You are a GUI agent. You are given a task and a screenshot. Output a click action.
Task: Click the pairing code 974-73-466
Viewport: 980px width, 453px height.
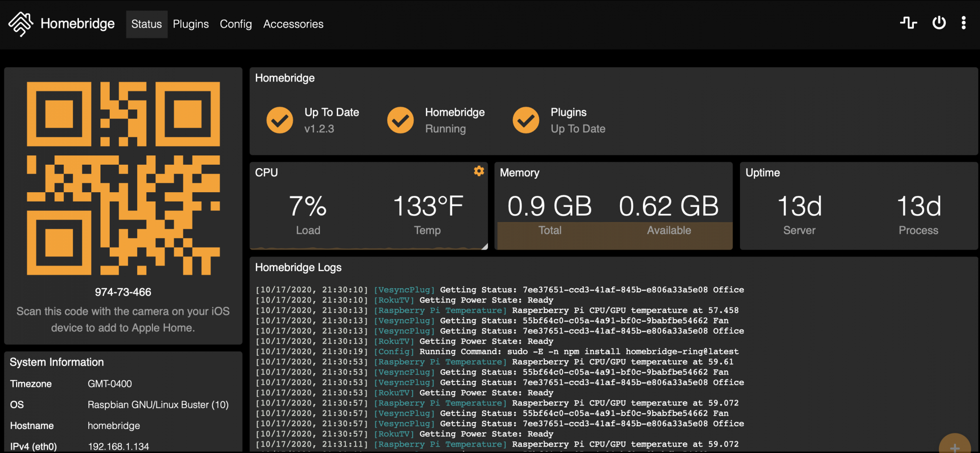(123, 292)
